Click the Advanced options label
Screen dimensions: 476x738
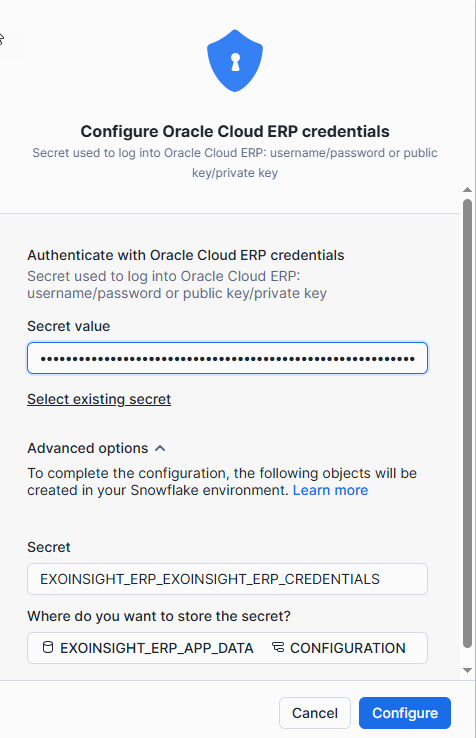[x=88, y=448]
